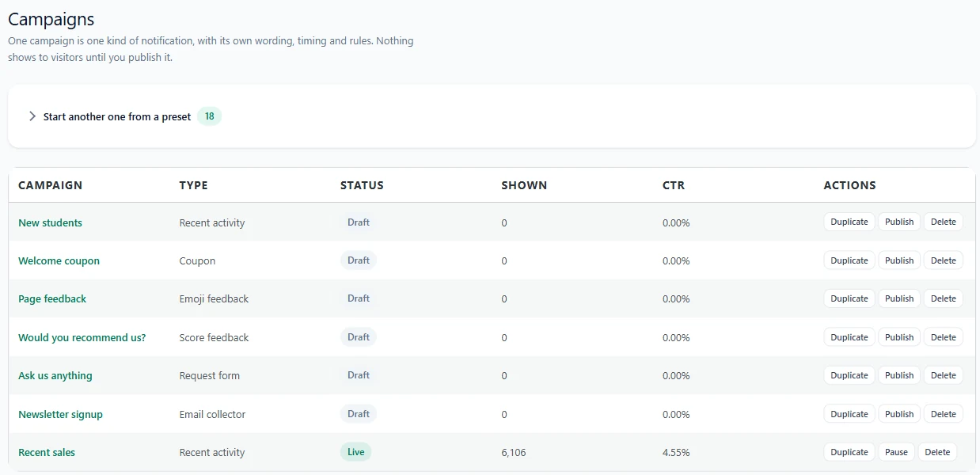Click the Email collector type cell
Viewport: 980px width, 475px height.
(213, 414)
